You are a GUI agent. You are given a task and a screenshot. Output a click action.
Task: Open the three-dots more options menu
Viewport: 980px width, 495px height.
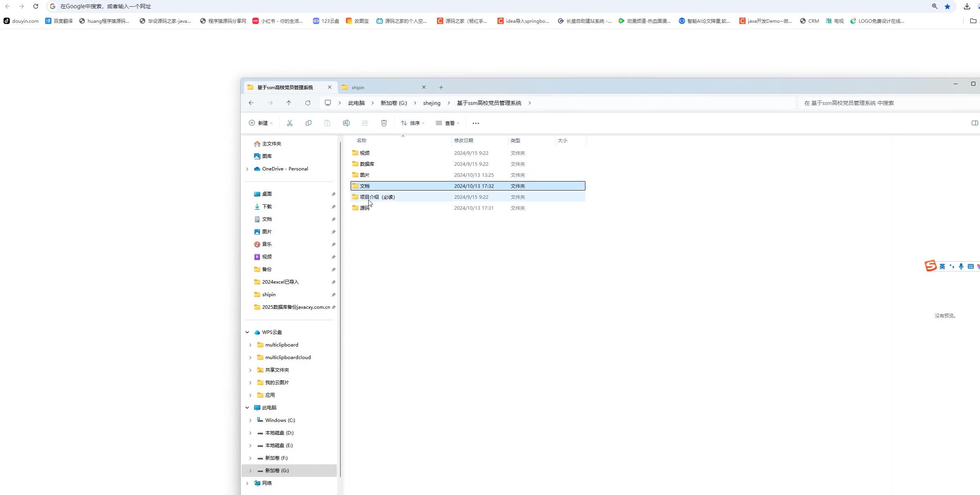(475, 123)
